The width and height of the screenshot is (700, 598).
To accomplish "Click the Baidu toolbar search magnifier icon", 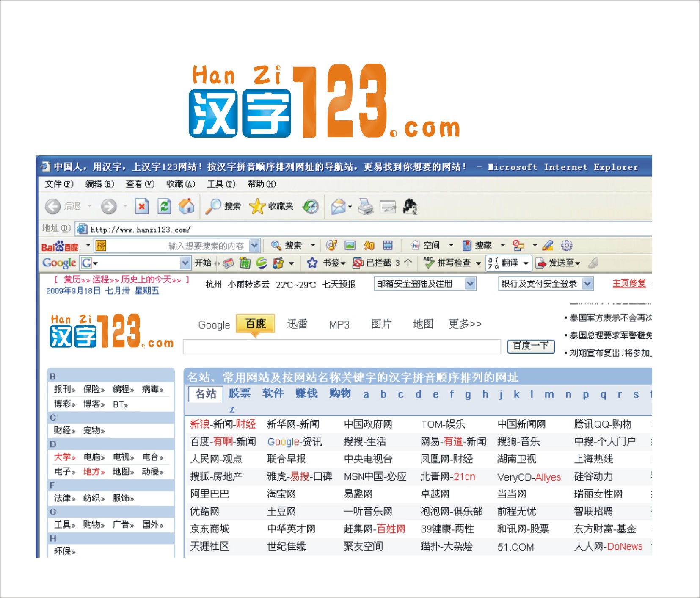I will (276, 245).
